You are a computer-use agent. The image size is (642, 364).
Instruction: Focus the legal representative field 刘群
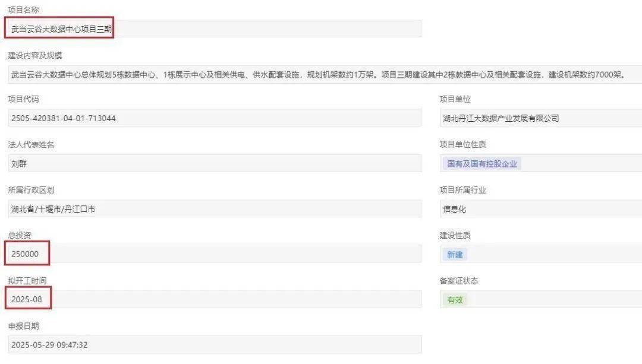click(214, 164)
